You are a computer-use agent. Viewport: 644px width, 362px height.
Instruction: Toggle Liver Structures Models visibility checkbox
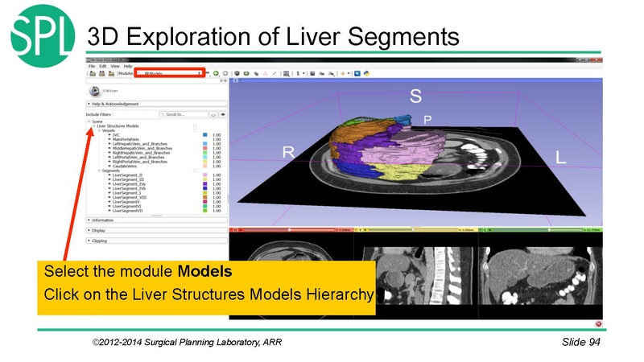click(x=195, y=126)
